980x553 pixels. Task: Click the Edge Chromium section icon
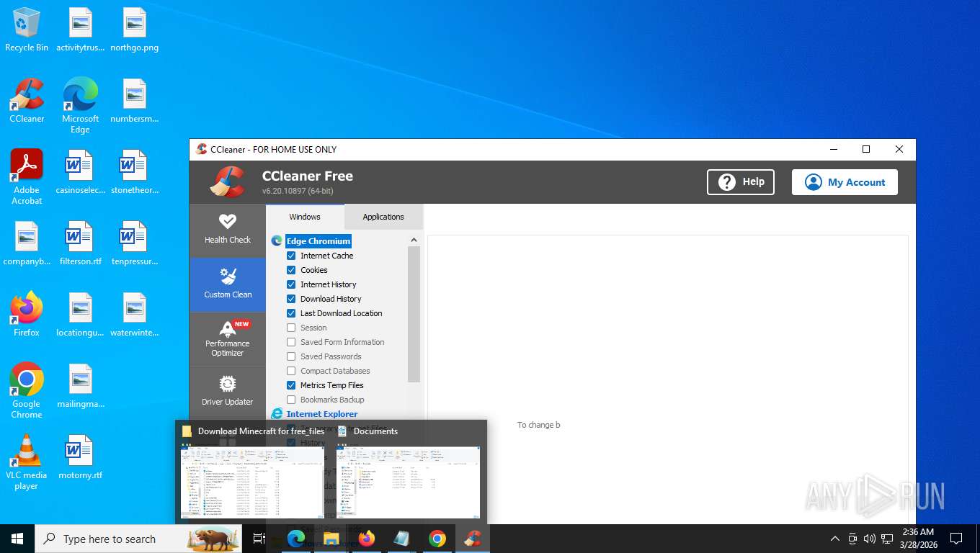(277, 241)
